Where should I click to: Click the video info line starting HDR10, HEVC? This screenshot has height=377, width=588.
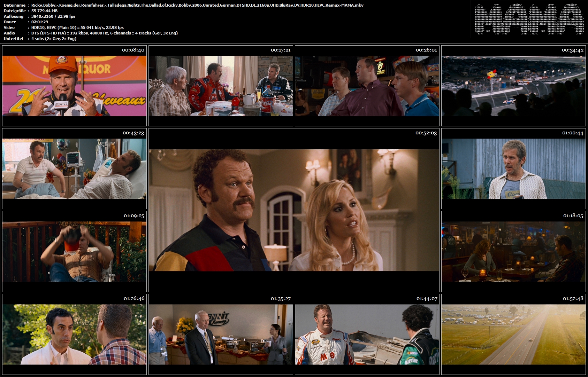pyautogui.click(x=77, y=28)
